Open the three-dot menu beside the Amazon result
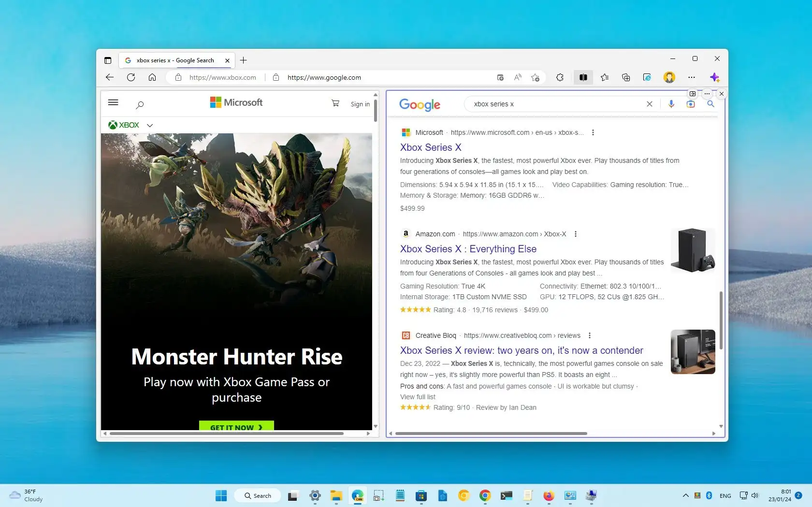 pyautogui.click(x=576, y=234)
